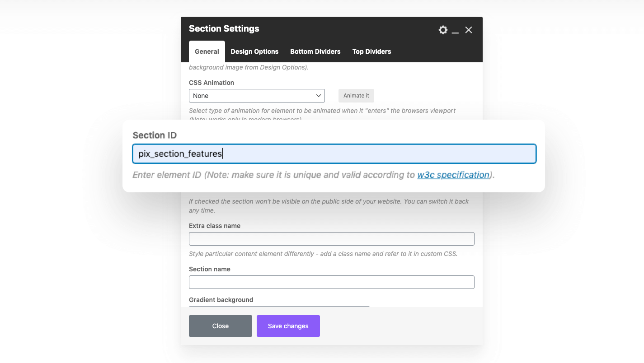Image resolution: width=644 pixels, height=363 pixels.
Task: Minimize the Section Settings panel
Action: tap(455, 30)
